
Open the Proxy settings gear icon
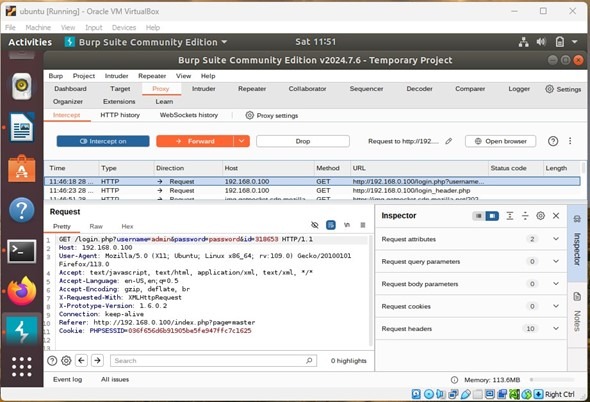pyautogui.click(x=249, y=115)
